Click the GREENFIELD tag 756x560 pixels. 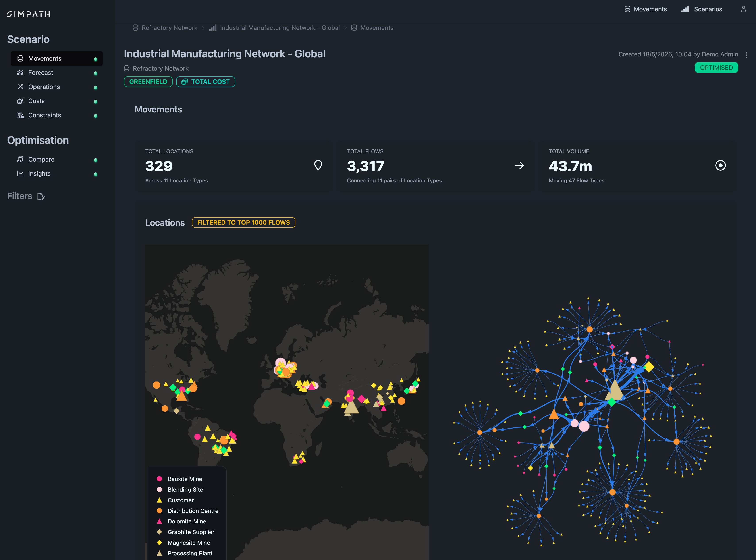click(148, 82)
